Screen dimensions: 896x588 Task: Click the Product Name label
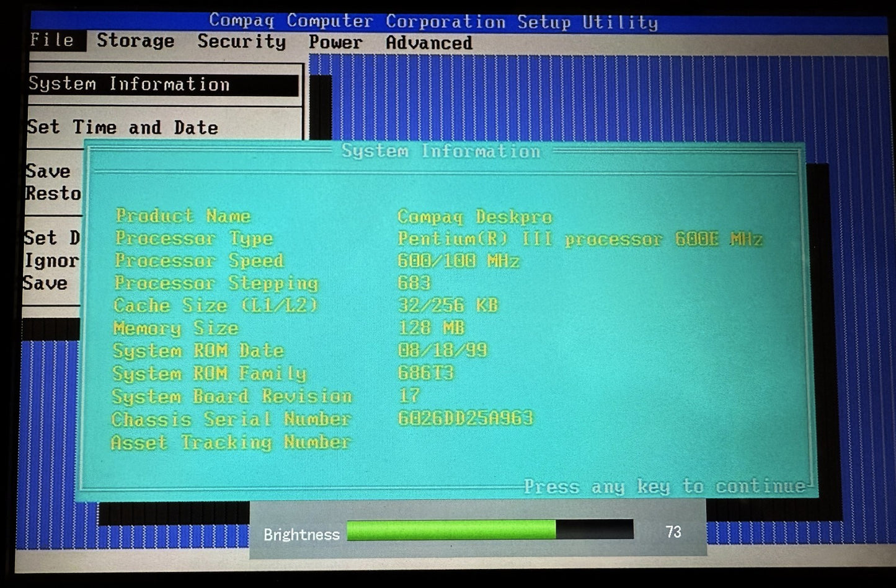coord(183,216)
